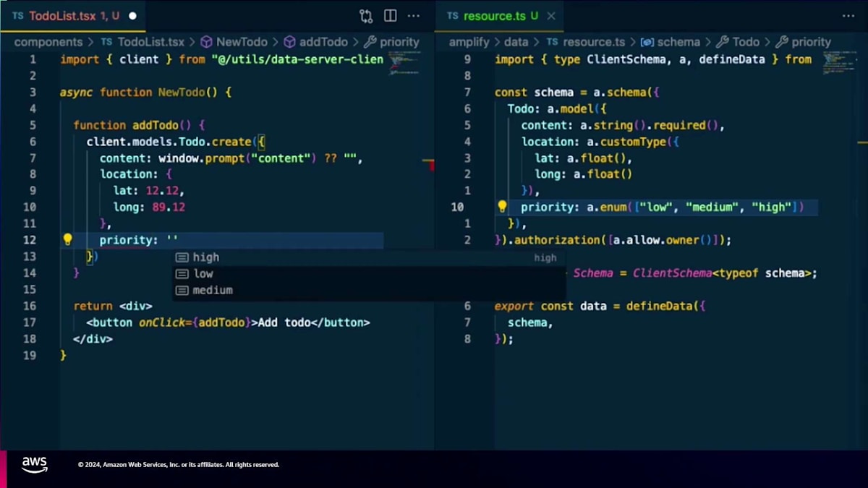868x488 pixels.
Task: Switch to the resource.ts tab
Action: pos(501,16)
